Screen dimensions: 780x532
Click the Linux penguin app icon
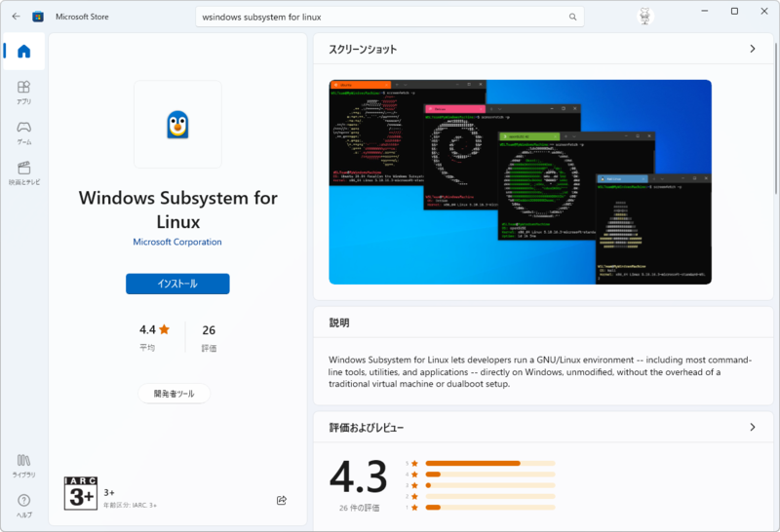[177, 125]
